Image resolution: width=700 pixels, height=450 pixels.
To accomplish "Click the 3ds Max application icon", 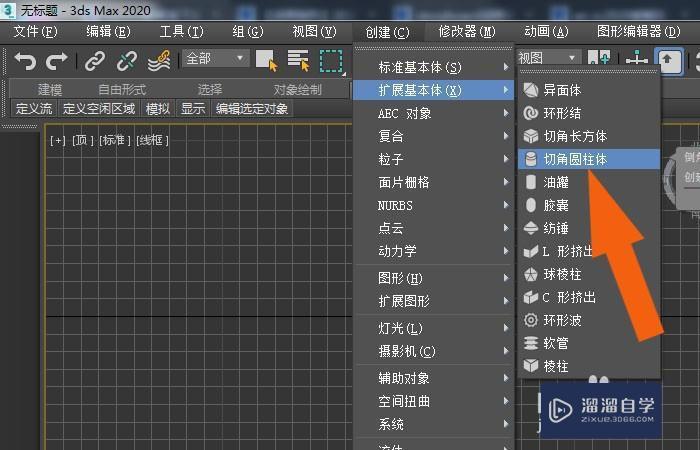I will 8,10.
